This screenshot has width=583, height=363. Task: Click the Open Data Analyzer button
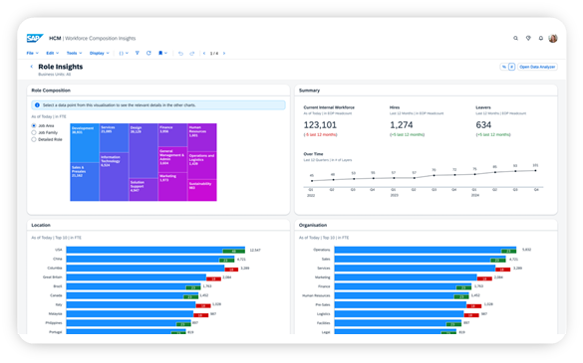[x=537, y=67]
